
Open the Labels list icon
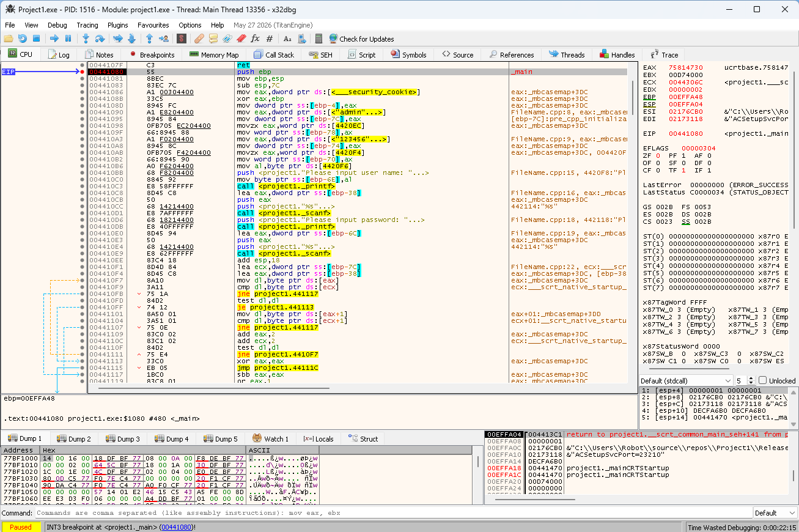227,39
